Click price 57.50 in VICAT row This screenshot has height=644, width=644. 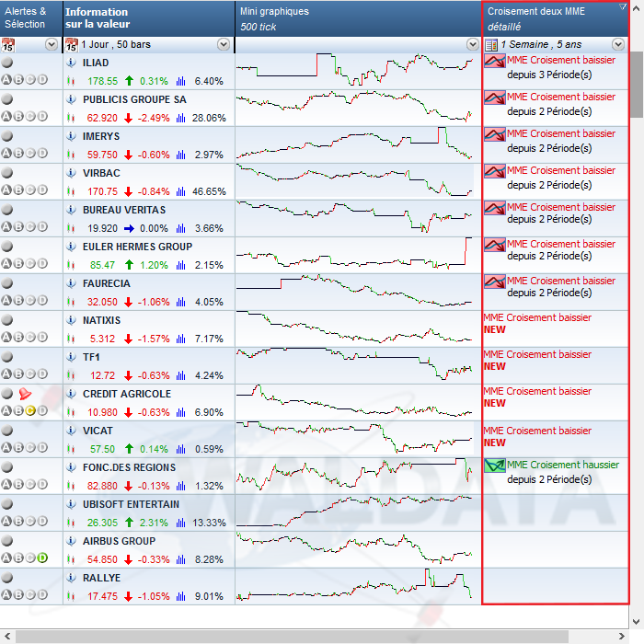(102, 449)
